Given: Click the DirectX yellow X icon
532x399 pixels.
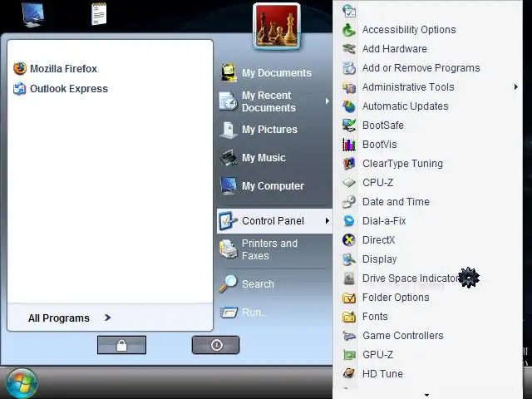Looking at the screenshot, I should [x=349, y=240].
